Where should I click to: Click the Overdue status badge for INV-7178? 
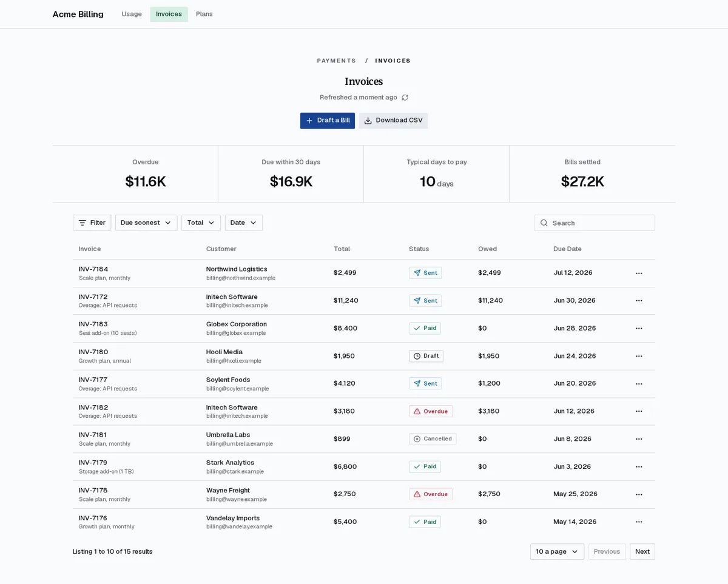(431, 494)
